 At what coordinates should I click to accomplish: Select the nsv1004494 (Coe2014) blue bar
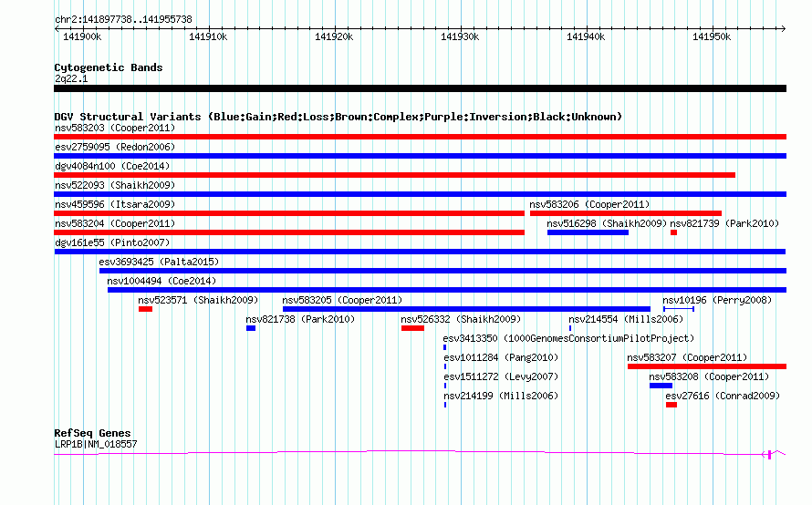click(447, 290)
